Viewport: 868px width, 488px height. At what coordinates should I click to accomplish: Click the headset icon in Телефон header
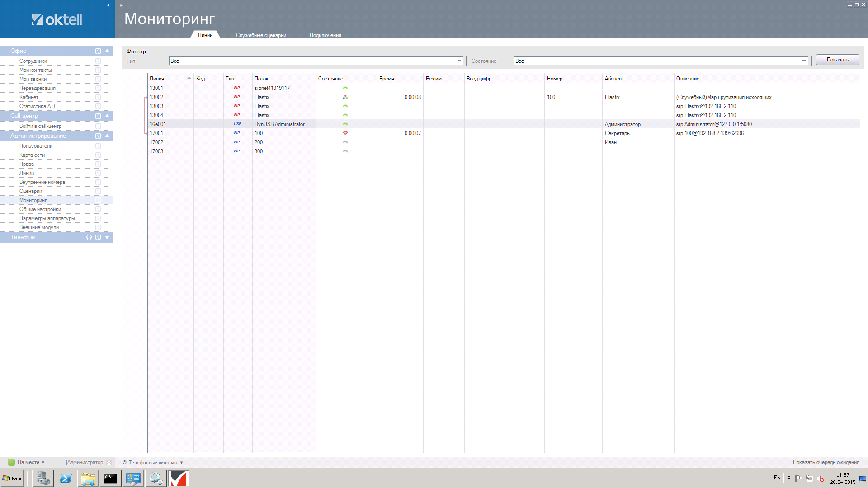[x=89, y=237]
